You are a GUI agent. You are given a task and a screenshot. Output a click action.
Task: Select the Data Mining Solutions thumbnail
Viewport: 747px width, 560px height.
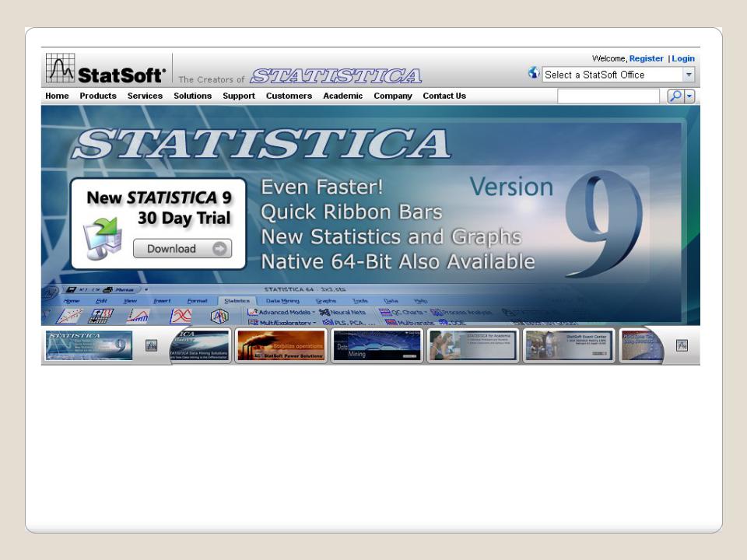(199, 345)
